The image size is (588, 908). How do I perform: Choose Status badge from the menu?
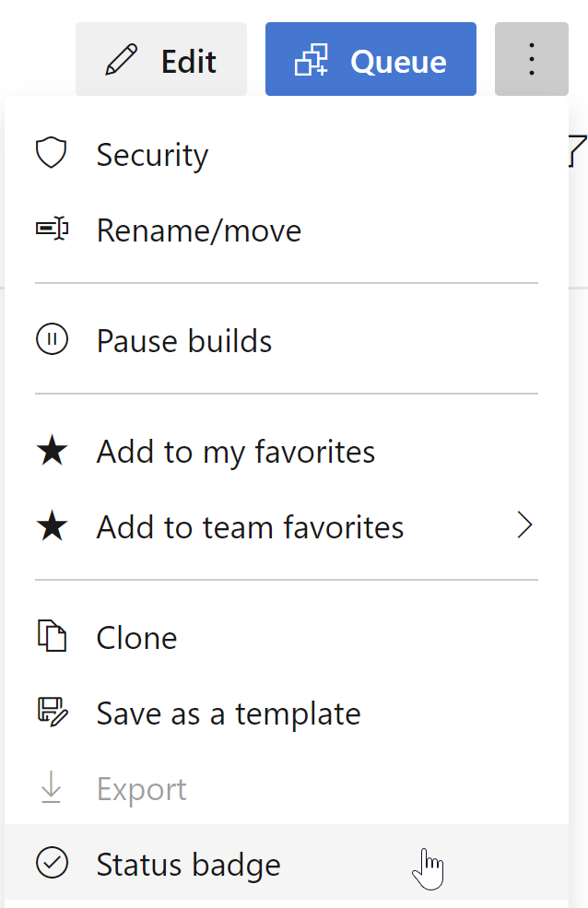188,864
